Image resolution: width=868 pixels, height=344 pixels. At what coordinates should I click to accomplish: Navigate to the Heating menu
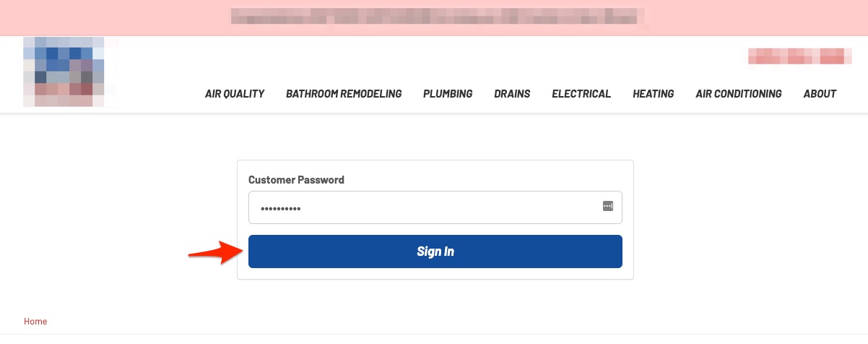click(653, 94)
